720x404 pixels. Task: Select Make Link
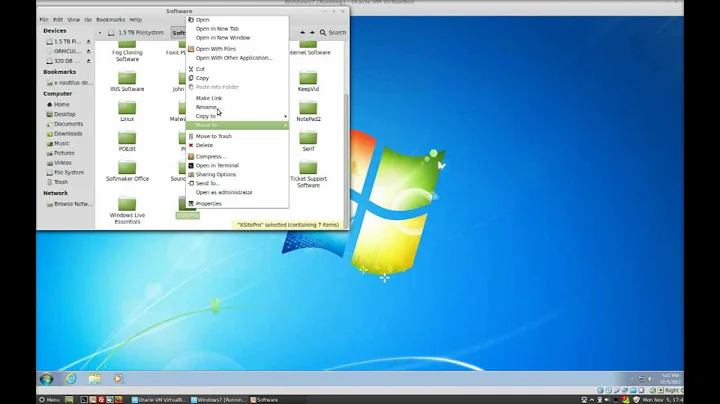point(237,98)
